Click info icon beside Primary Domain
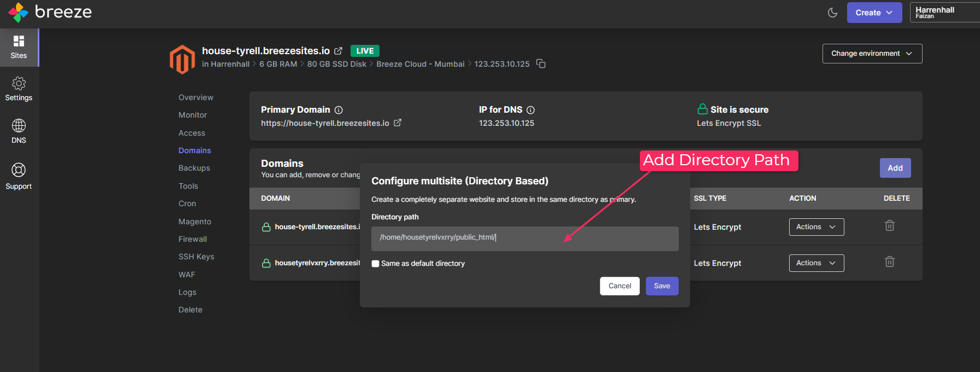 (x=339, y=110)
